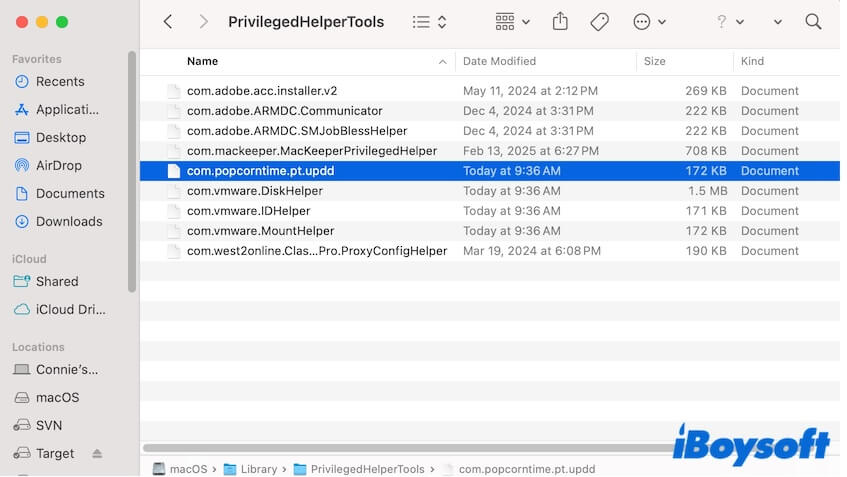This screenshot has height=477, width=847.
Task: Open Downloads in the sidebar
Action: pos(69,221)
